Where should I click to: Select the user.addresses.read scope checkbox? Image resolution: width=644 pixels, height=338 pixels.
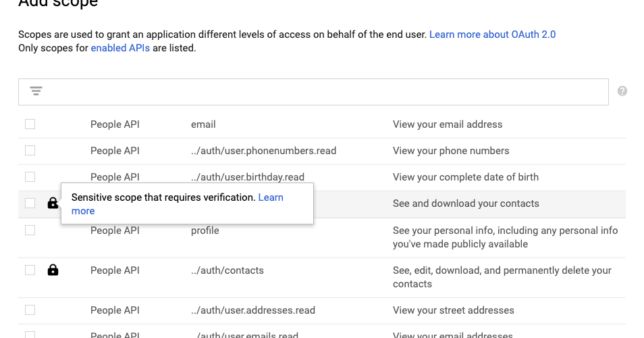(30, 310)
